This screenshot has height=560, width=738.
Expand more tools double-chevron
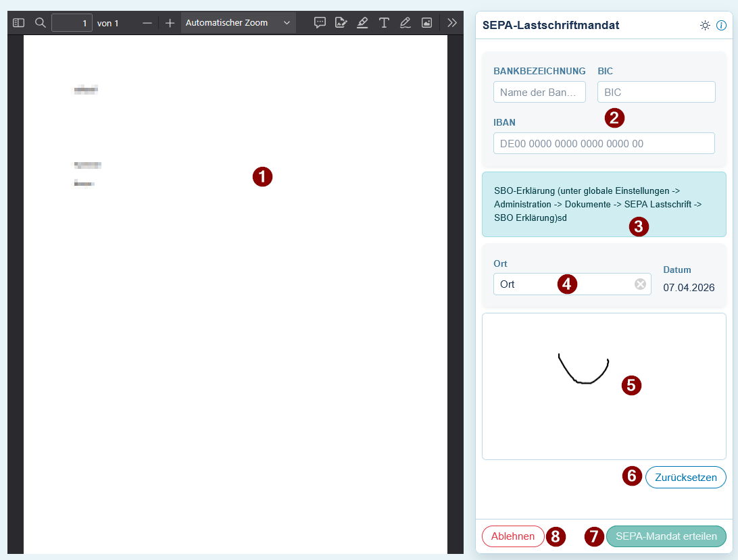point(452,22)
